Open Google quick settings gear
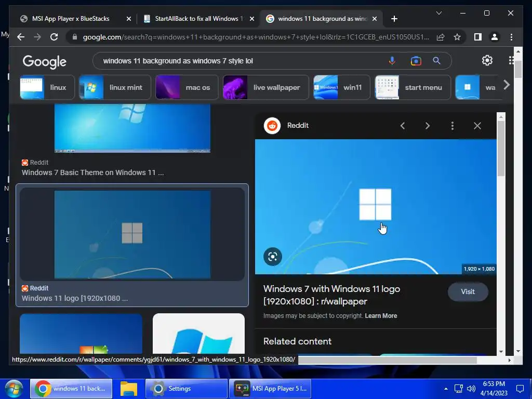This screenshot has width=532, height=399. pos(487,60)
